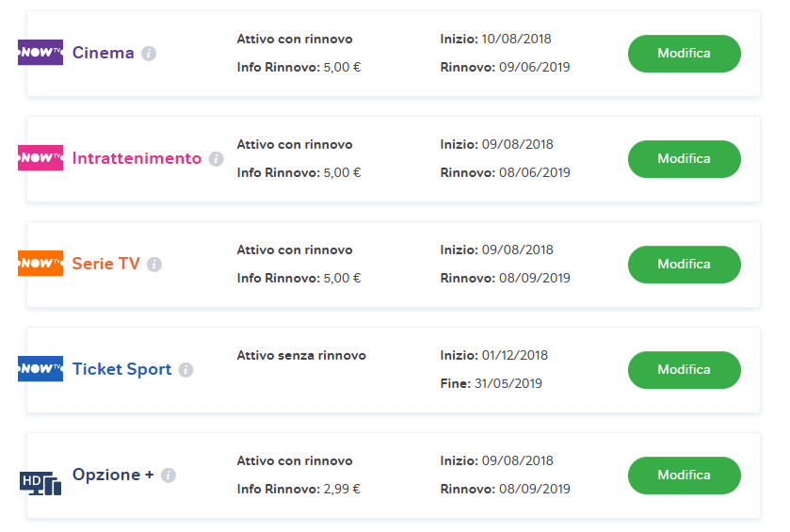790x532 pixels.
Task: Click Modifica for the Intrattenimento pass
Action: 685,159
